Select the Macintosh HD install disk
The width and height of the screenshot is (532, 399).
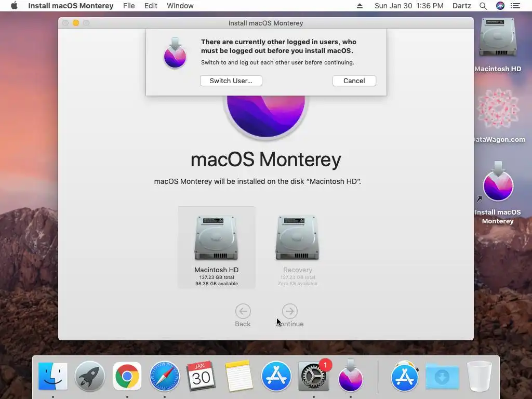[217, 247]
